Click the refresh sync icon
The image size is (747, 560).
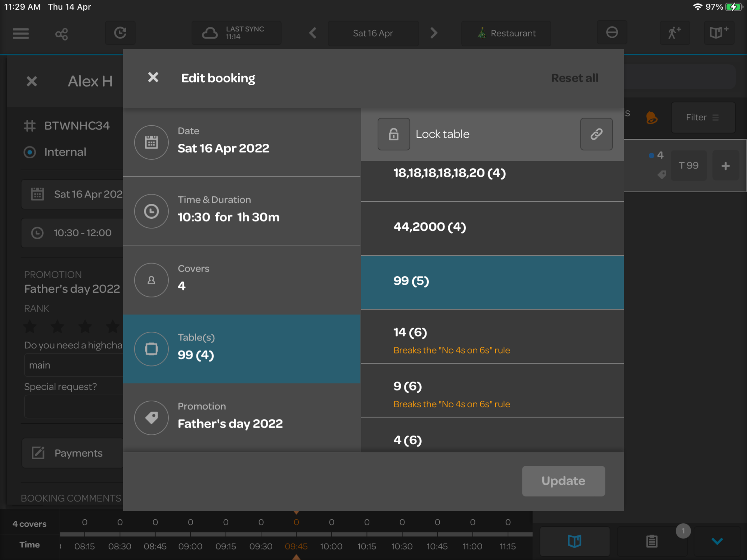click(x=120, y=33)
